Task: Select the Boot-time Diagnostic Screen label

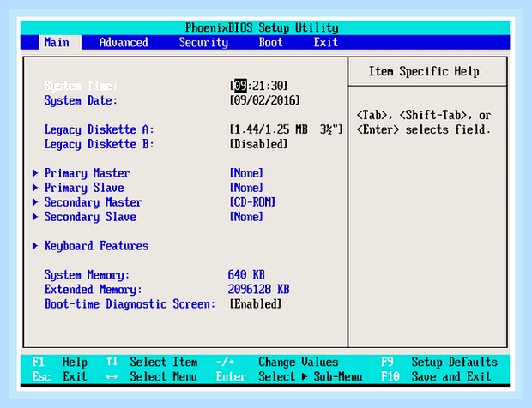Action: point(130,304)
